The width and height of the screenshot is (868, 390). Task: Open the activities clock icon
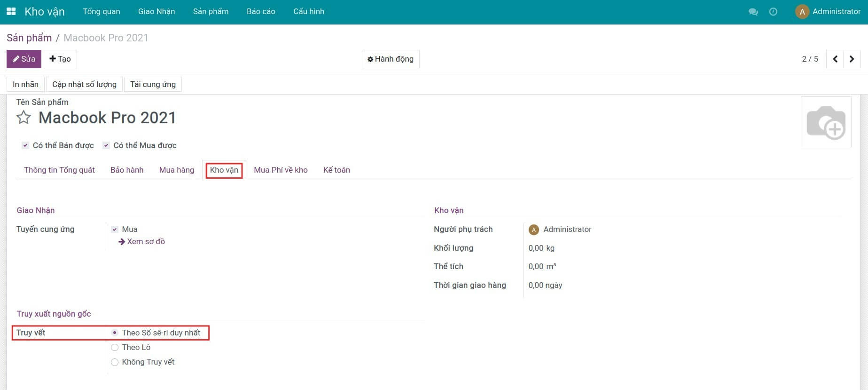pyautogui.click(x=773, y=12)
